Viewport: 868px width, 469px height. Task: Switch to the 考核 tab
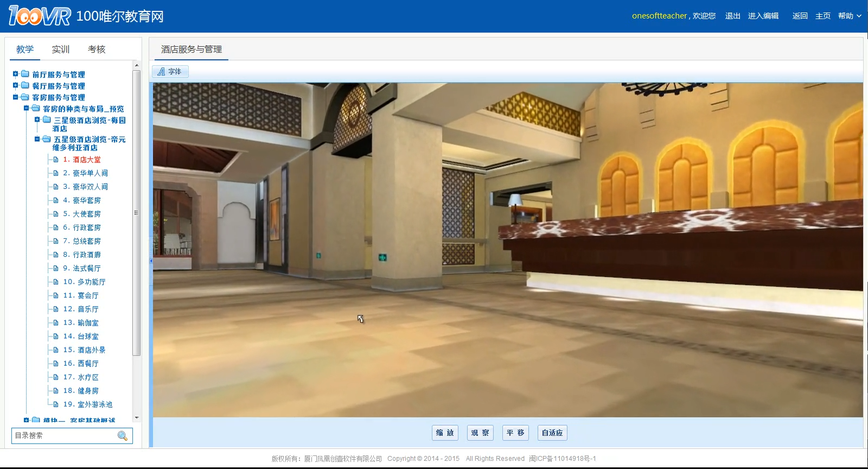click(97, 49)
